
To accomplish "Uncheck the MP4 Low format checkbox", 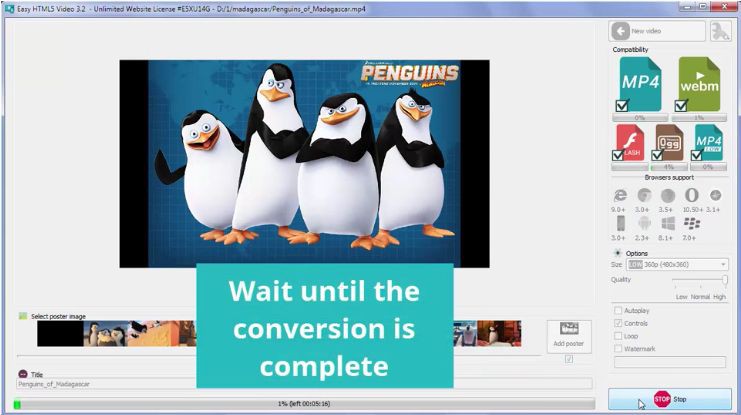I will [696, 155].
